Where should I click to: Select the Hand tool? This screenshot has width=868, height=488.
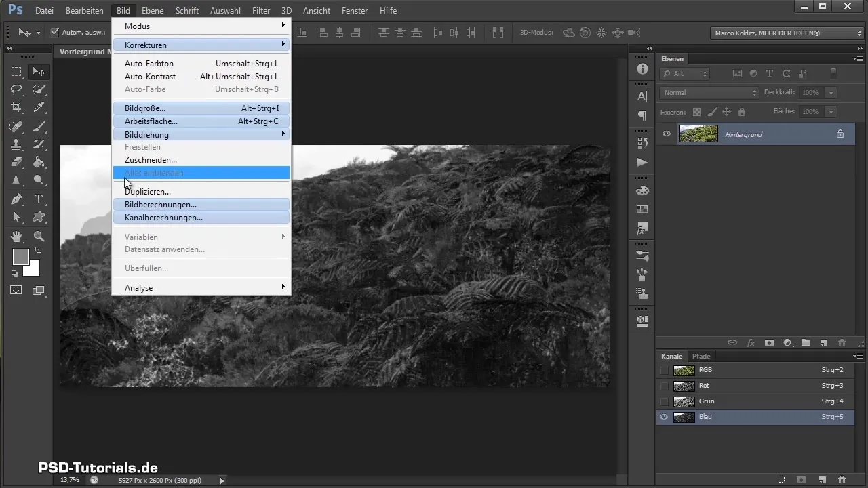16,236
